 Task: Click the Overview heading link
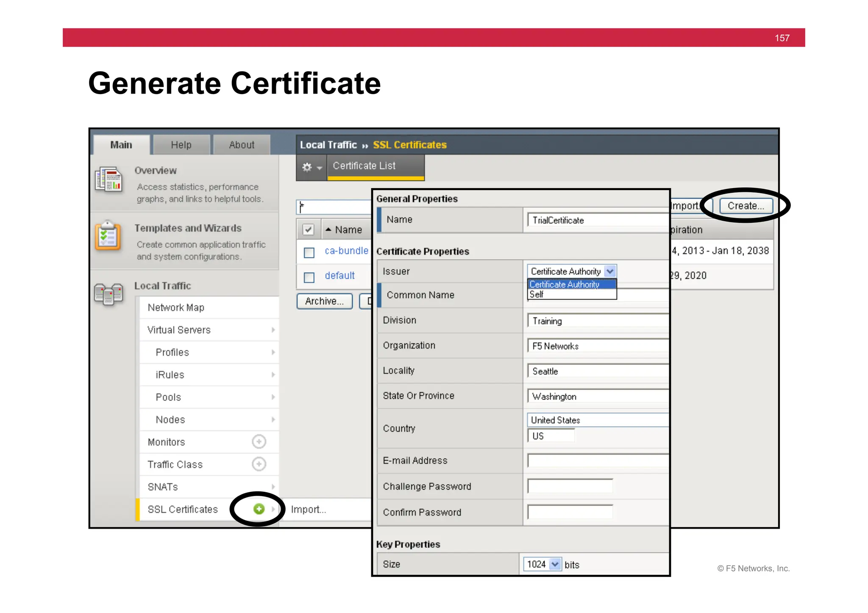point(156,170)
